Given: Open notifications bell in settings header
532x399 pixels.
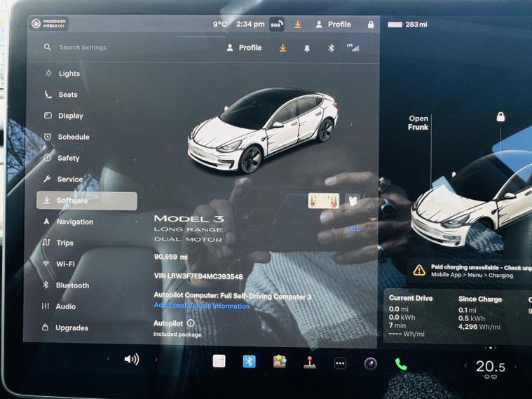Looking at the screenshot, I should pos(307,48).
